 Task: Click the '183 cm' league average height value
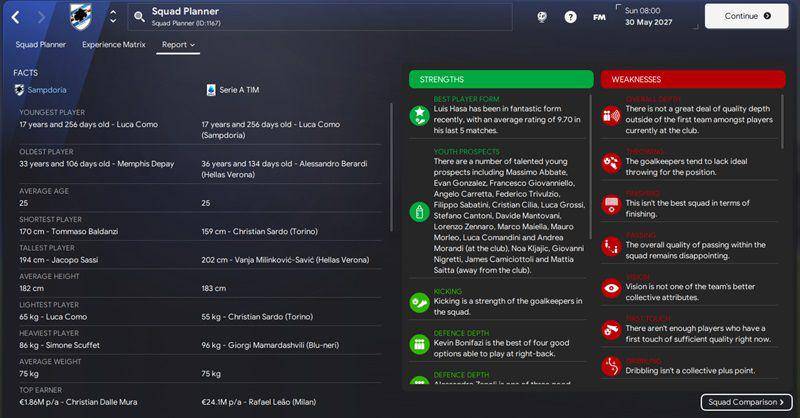[213, 288]
